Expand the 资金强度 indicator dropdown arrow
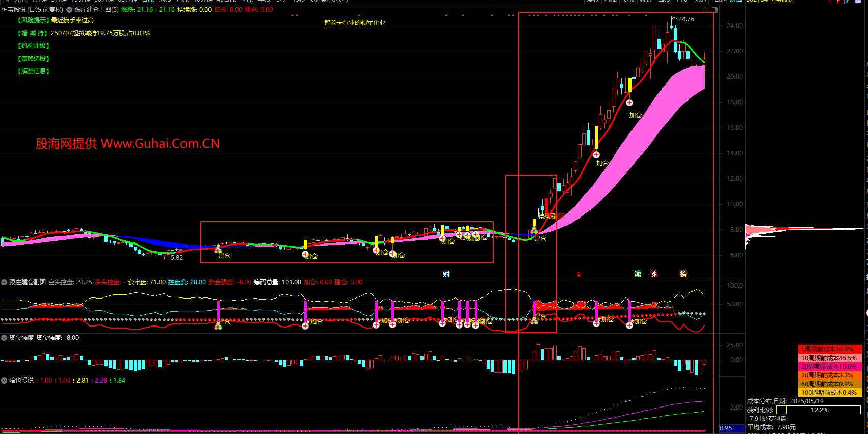Viewport: 868px width, 434px height. tap(4, 338)
